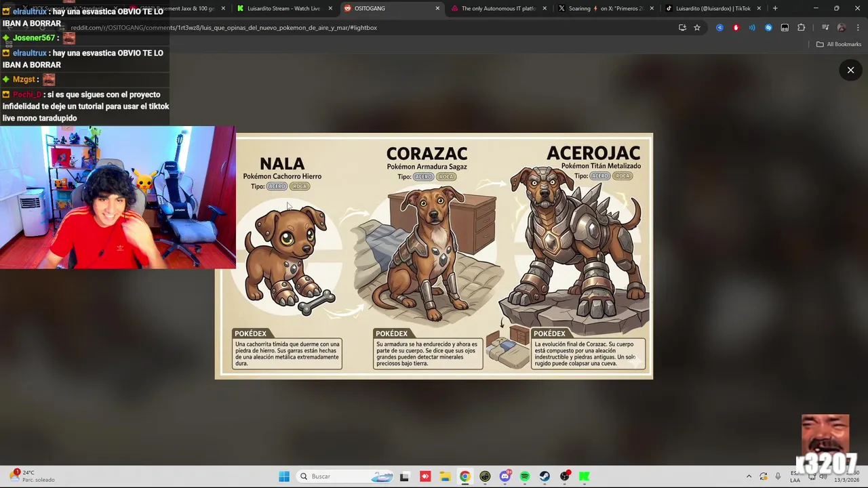Click the ESP LAA keyboard language indicator
This screenshot has width=868, height=488.
[795, 476]
